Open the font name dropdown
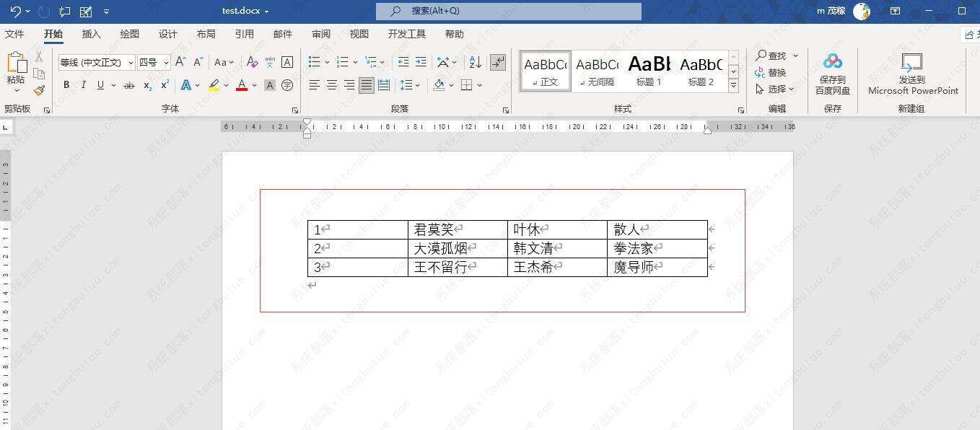Viewport: 980px width, 430px height. [x=129, y=63]
